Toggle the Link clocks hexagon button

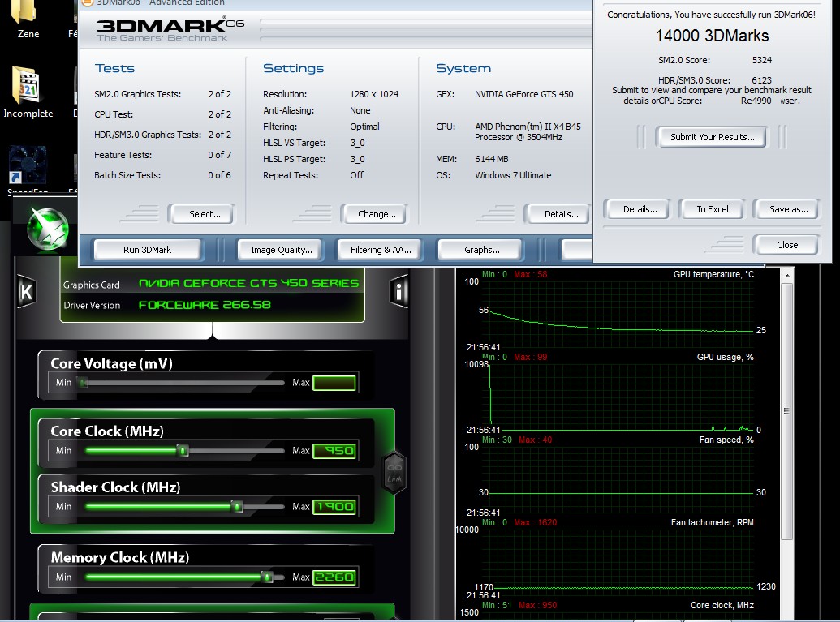[x=394, y=473]
